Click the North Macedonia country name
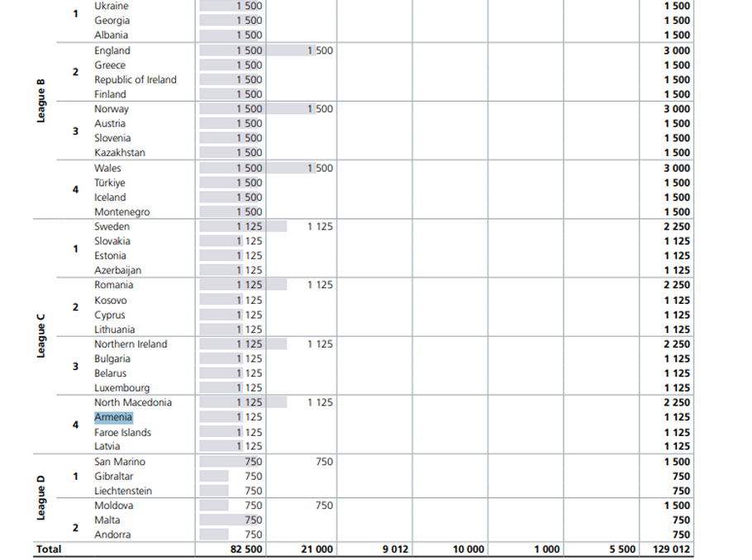This screenshot has width=752, height=560. click(133, 402)
